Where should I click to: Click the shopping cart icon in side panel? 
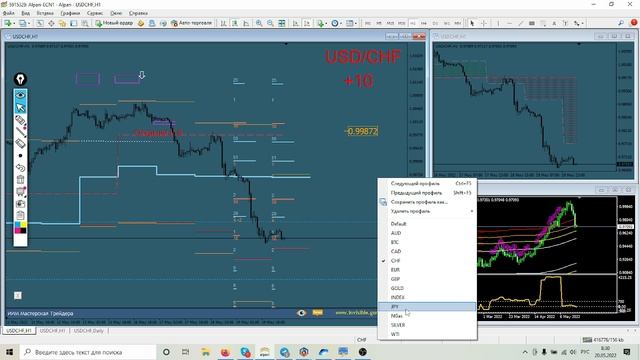20,191
